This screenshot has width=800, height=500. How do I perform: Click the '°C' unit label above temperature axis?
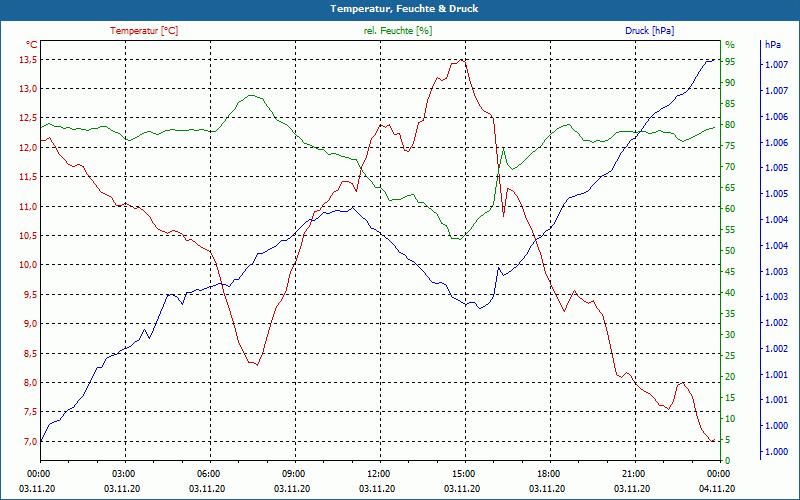32,44
